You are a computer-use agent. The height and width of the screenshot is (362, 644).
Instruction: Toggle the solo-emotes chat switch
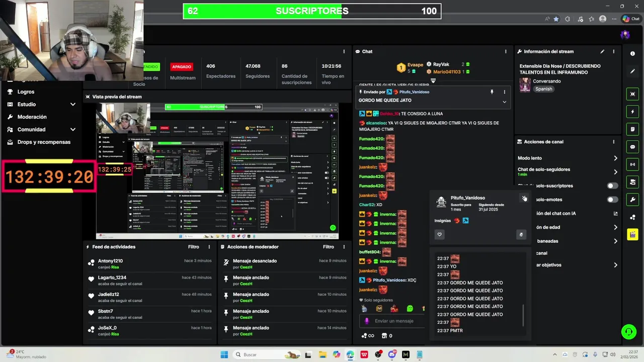tap(612, 200)
